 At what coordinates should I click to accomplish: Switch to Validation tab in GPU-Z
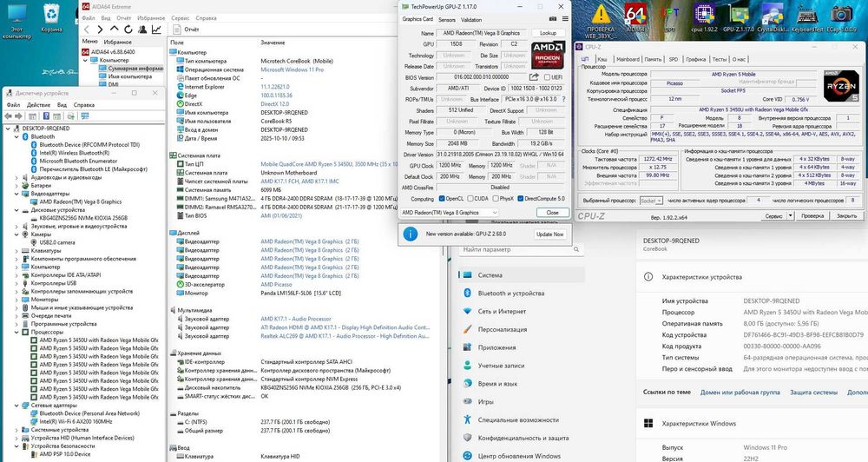point(471,19)
